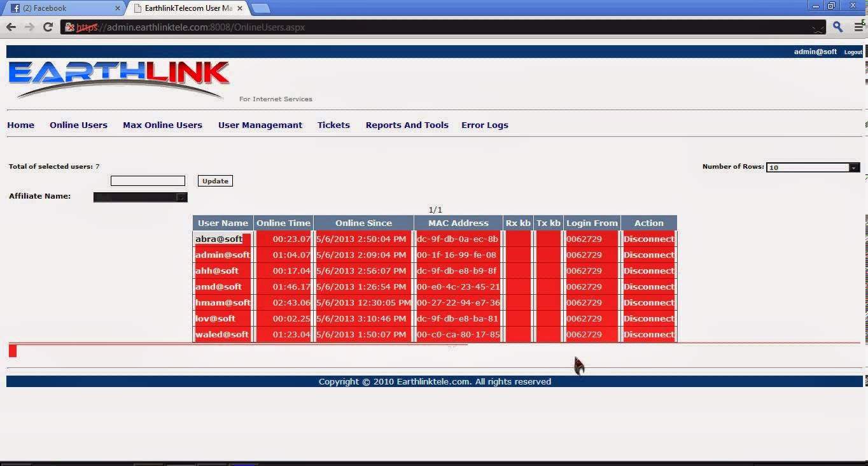The image size is (868, 466).
Task: Disconnect user waled@soft
Action: [648, 334]
